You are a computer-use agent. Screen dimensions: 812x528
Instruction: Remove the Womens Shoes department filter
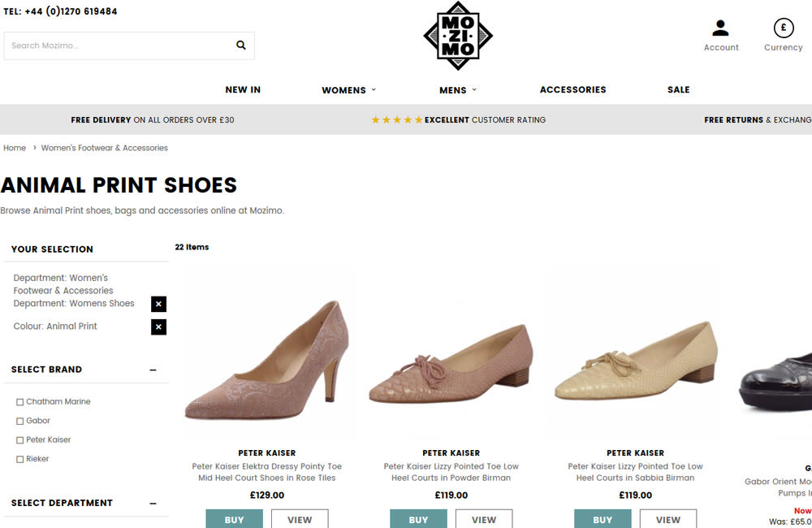[158, 304]
